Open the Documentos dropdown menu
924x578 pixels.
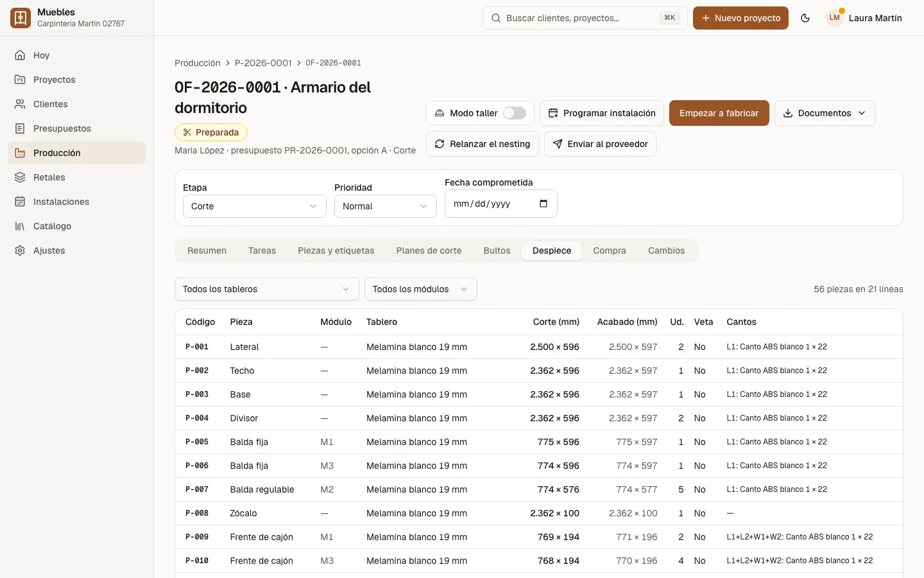[x=825, y=113]
